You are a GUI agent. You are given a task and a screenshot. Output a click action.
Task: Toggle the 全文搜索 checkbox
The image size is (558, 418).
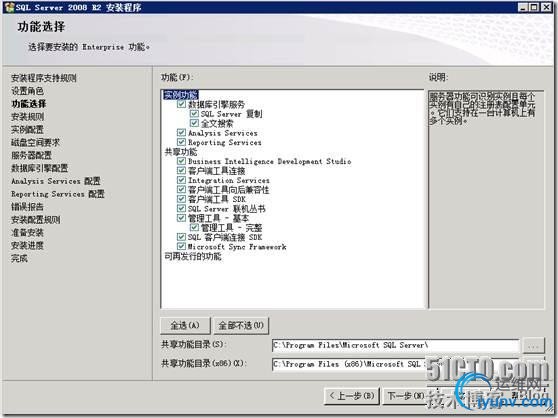[194, 123]
